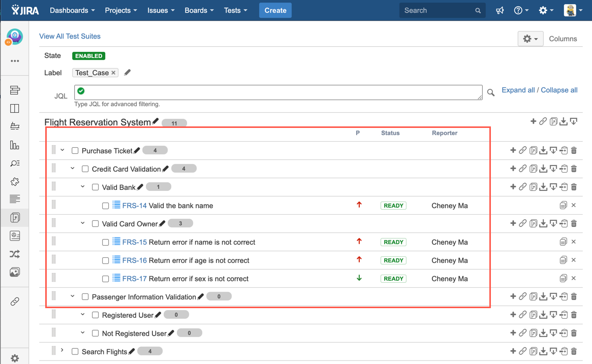The image size is (592, 364).
Task: Tick the checkbox for FRS-15
Action: pyautogui.click(x=106, y=243)
